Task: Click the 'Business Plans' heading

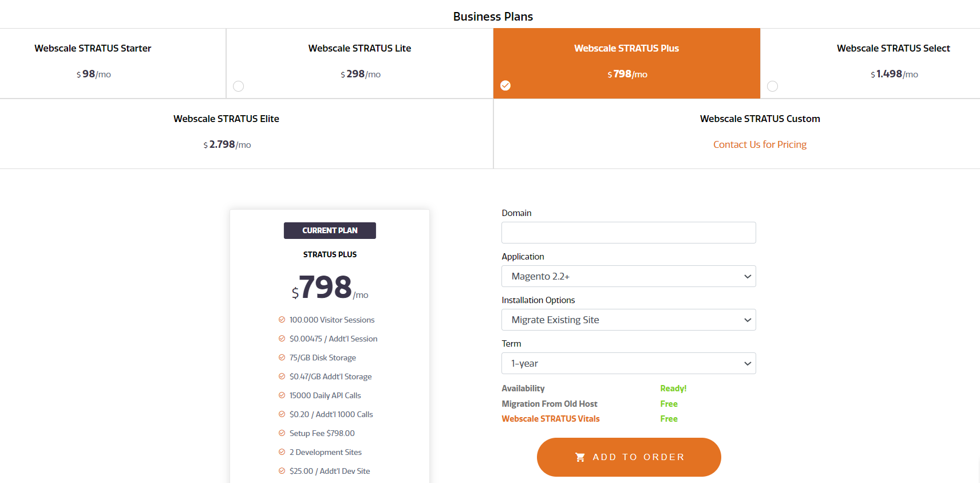Action: coord(493,17)
